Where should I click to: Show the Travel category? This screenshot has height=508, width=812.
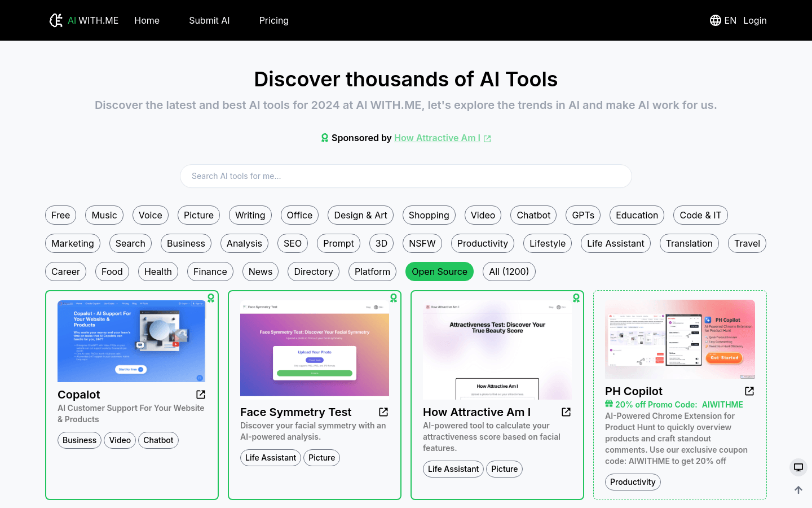[747, 243]
